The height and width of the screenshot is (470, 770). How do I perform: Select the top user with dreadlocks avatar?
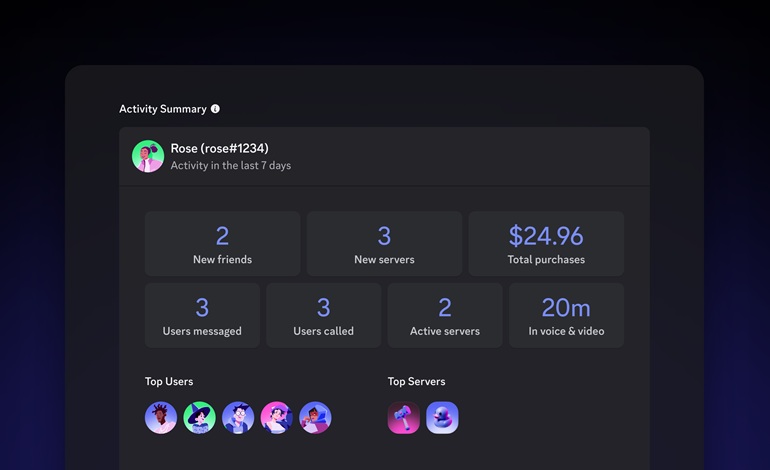coord(161,418)
